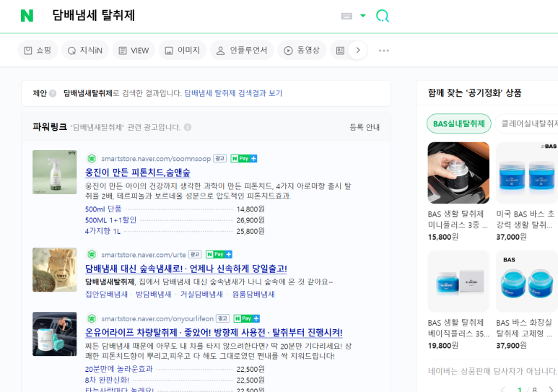The height and width of the screenshot is (392, 558).
Task: Select the 20분만에 놀라운효과 option
Action: [118, 369]
